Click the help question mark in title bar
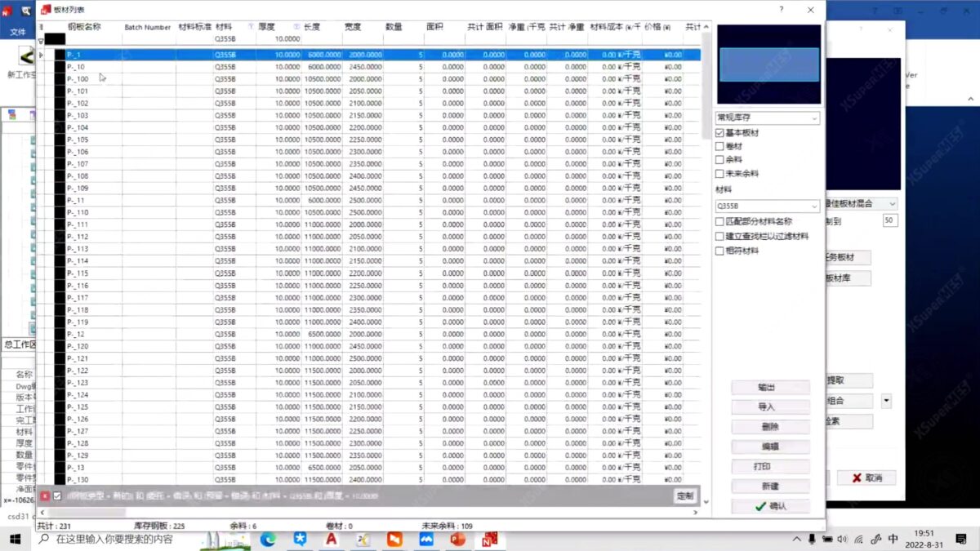The height and width of the screenshot is (551, 980). [782, 10]
